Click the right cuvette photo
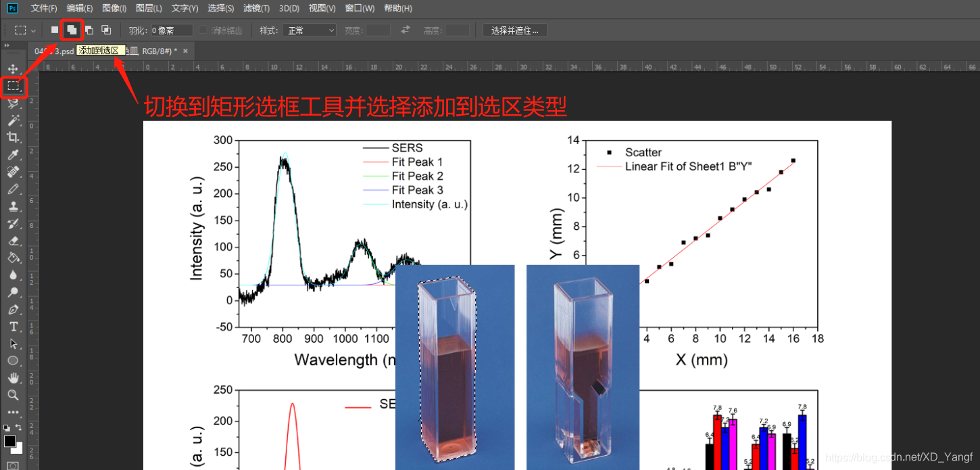Viewport: 980px width, 470px height. click(583, 367)
